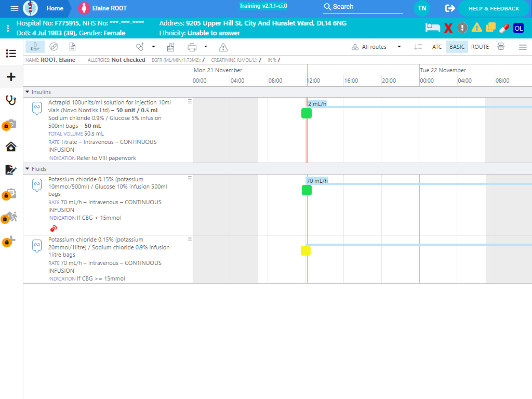Open the list view sidebar icon
The height and width of the screenshot is (399, 532).
[x=11, y=54]
